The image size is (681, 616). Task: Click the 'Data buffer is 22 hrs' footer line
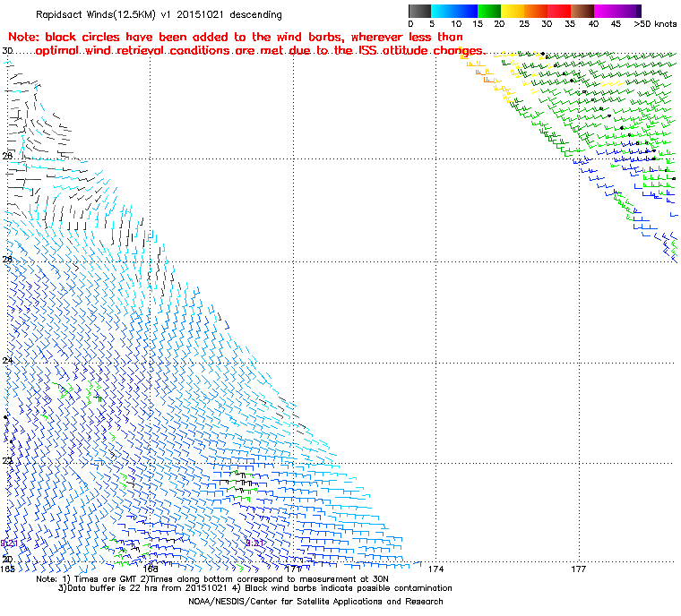tap(255, 588)
